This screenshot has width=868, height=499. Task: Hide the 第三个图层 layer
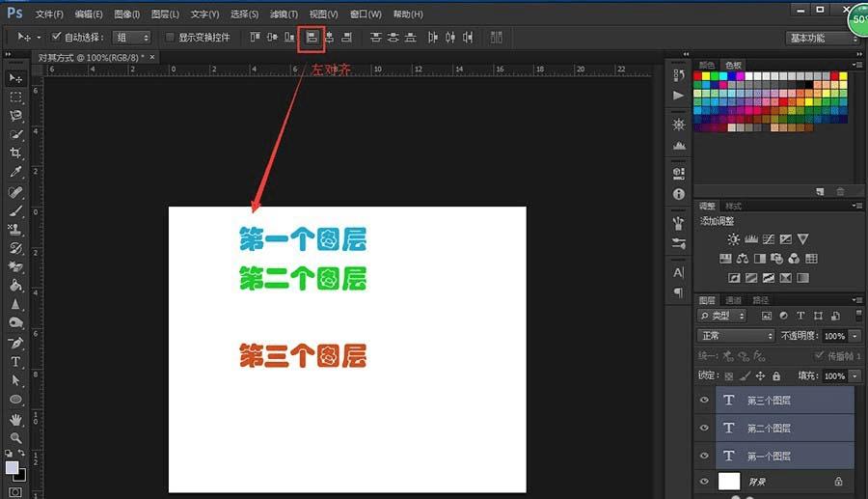704,401
